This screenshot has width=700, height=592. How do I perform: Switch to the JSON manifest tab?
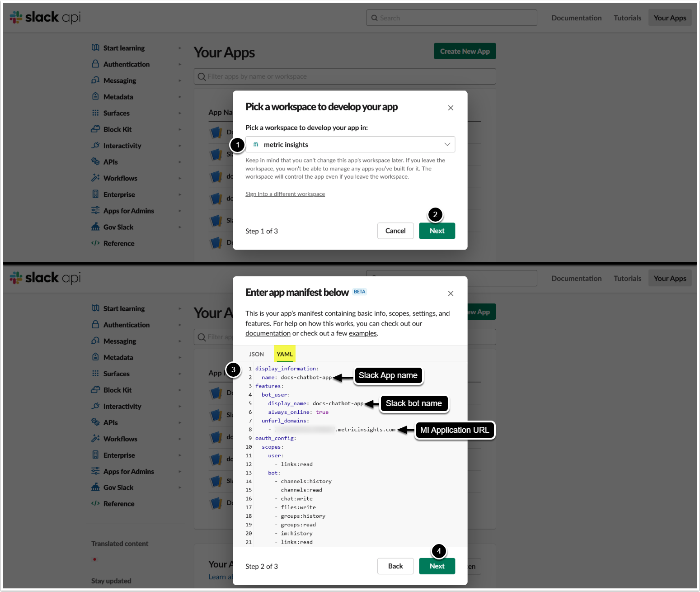[256, 354]
